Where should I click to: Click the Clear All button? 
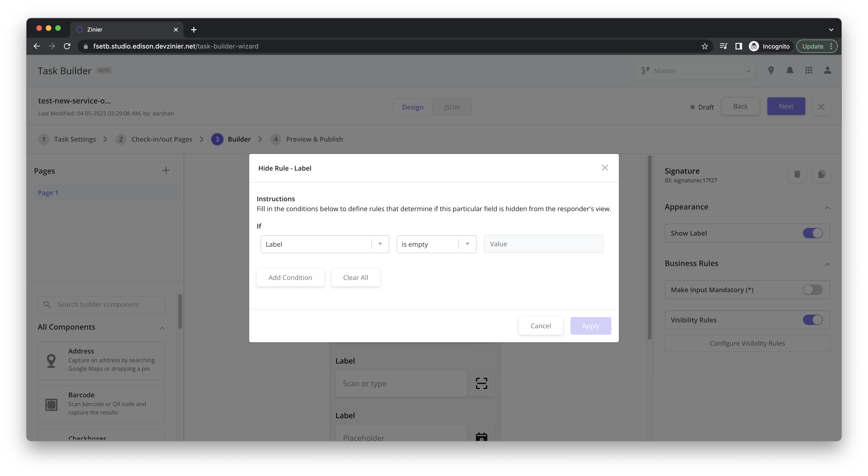click(x=355, y=277)
